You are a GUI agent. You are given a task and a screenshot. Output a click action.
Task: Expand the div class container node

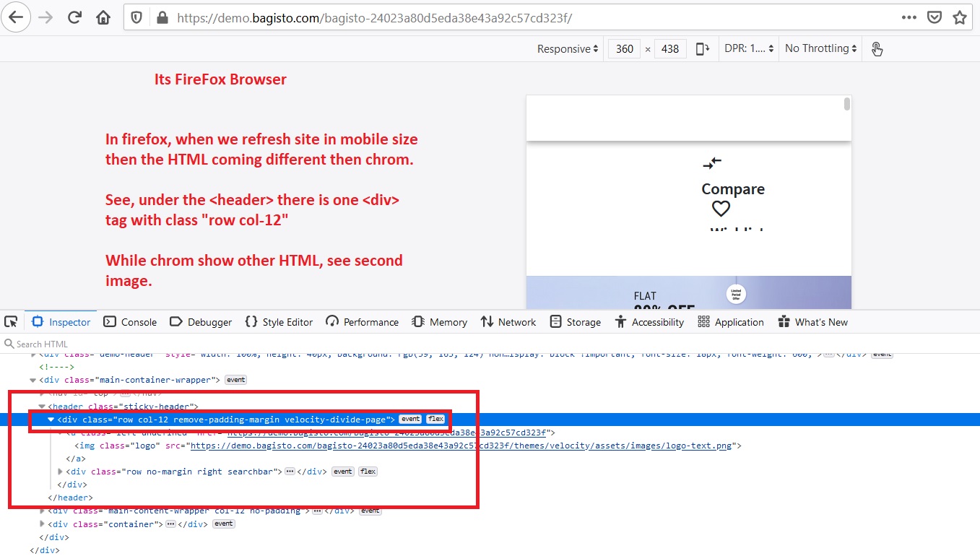[43, 524]
